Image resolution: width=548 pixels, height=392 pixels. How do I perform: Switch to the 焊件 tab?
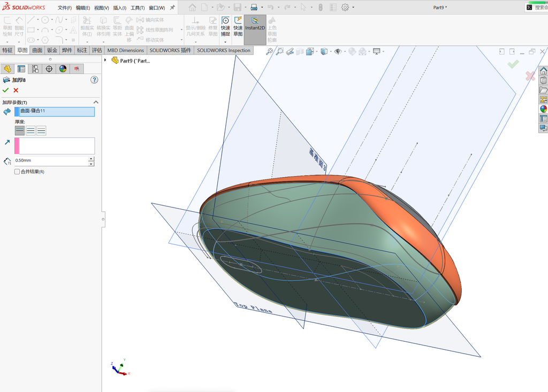tap(67, 50)
